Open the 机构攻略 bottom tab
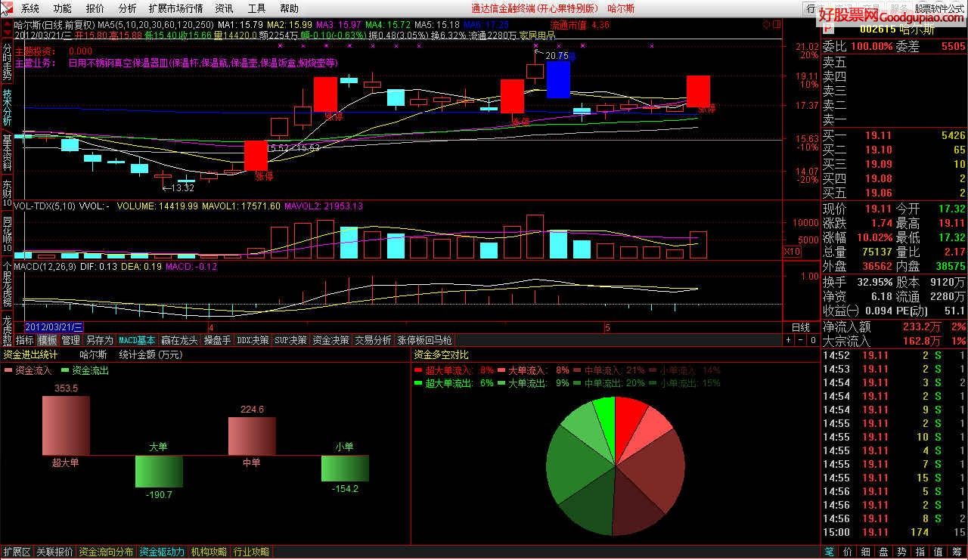 point(209,552)
